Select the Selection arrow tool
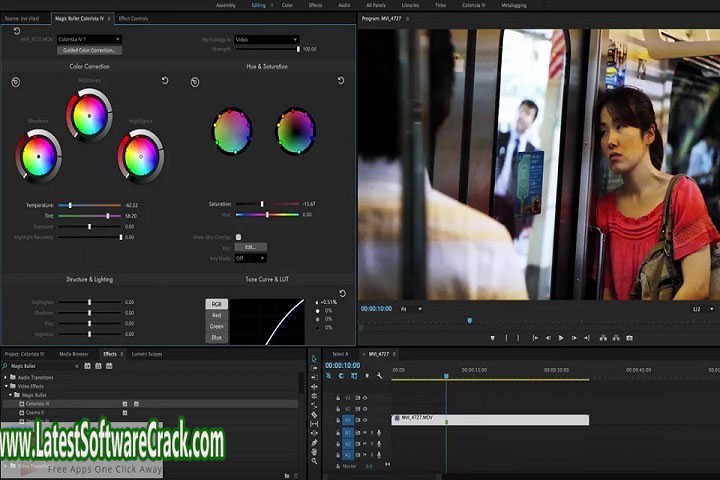 click(x=314, y=359)
